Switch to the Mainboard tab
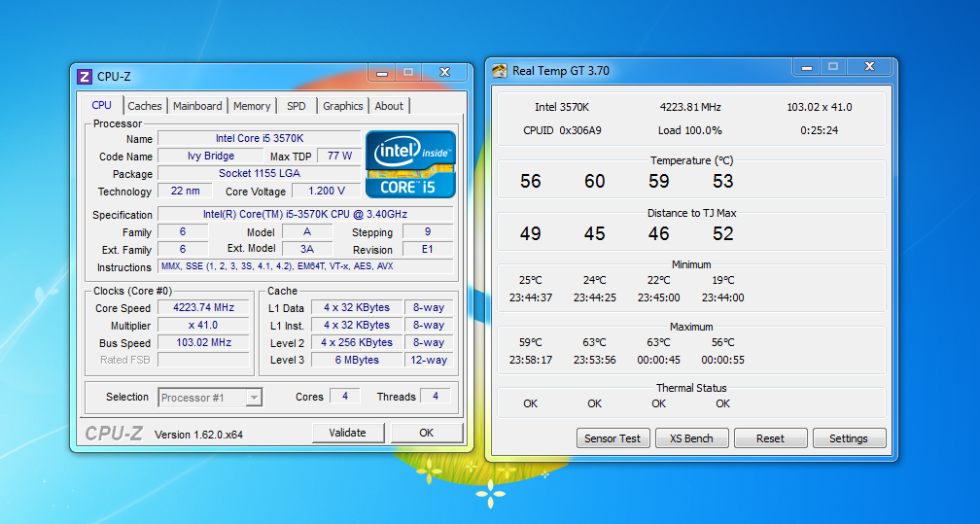980x524 pixels. 197,106
